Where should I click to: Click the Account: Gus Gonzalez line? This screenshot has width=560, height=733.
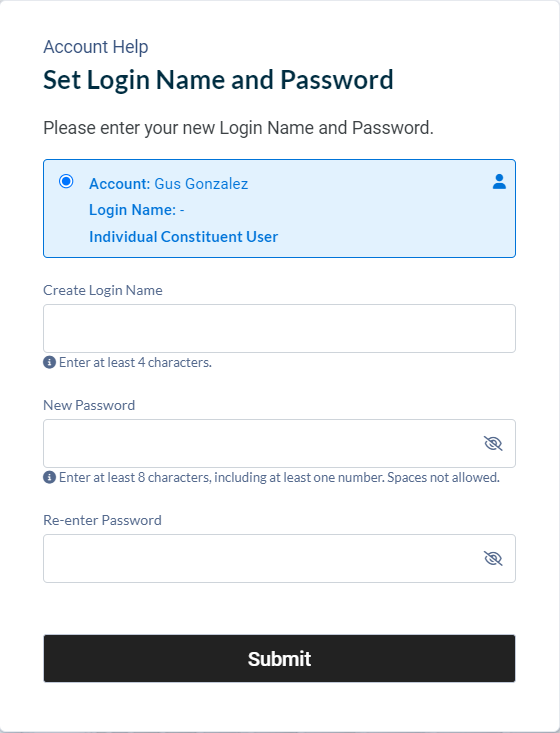coord(169,184)
